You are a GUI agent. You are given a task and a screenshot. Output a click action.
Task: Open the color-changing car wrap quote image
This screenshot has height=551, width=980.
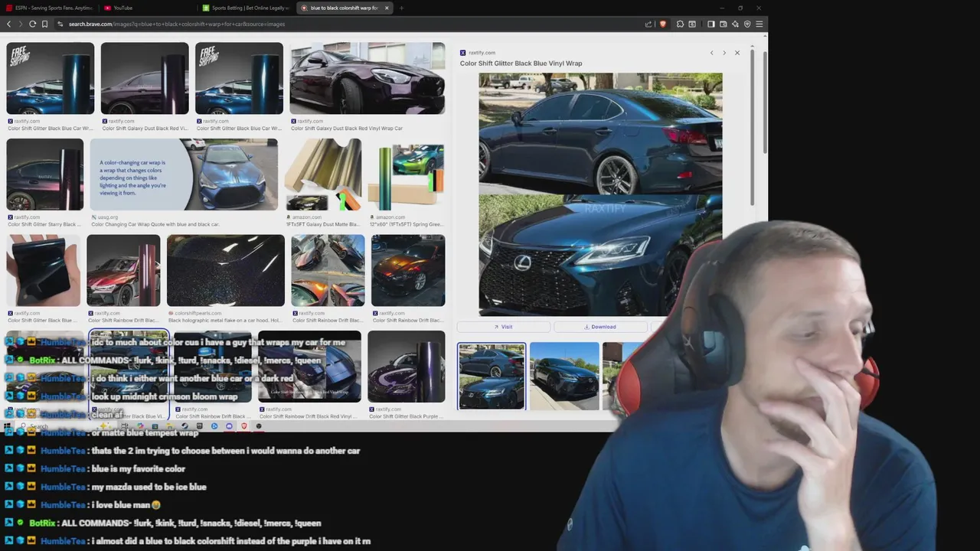[x=184, y=174]
